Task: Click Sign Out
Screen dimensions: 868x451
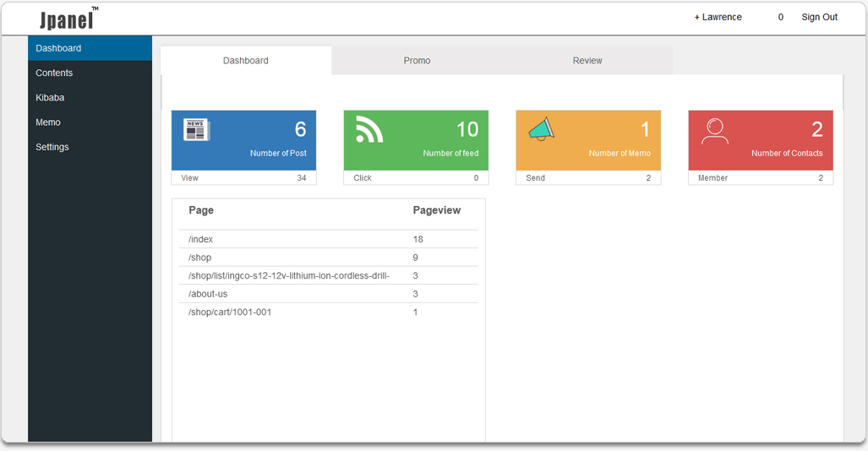Action: (819, 17)
